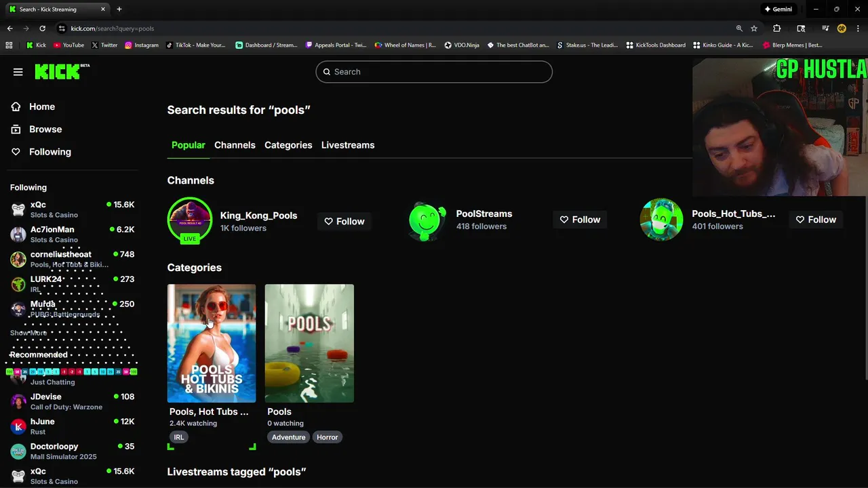Viewport: 868px width, 488px height.
Task: Click King_Kong_Pools channel name
Action: click(x=258, y=216)
